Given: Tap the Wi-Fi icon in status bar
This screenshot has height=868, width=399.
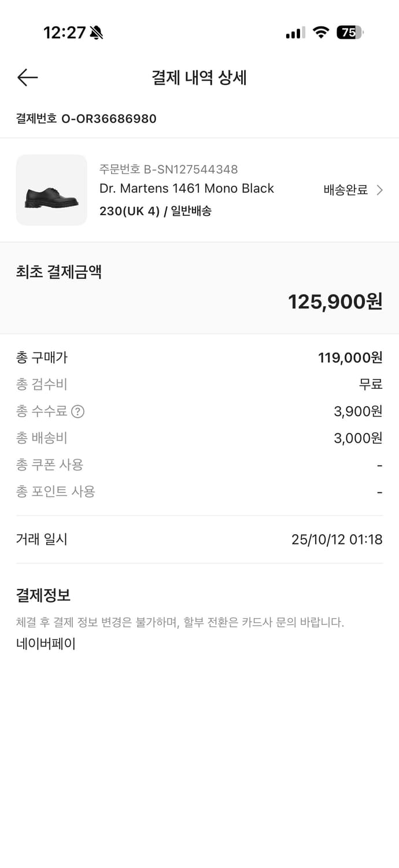Looking at the screenshot, I should [x=322, y=33].
